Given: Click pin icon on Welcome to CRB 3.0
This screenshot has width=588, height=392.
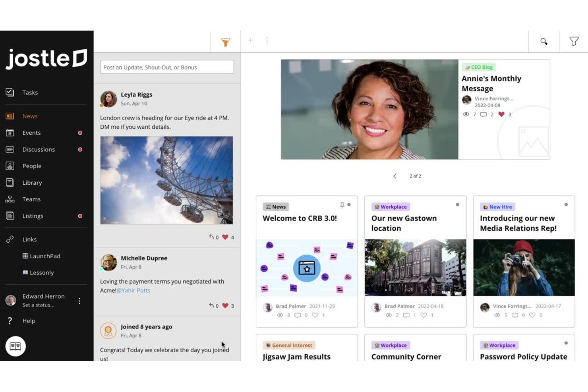Looking at the screenshot, I should [x=342, y=205].
